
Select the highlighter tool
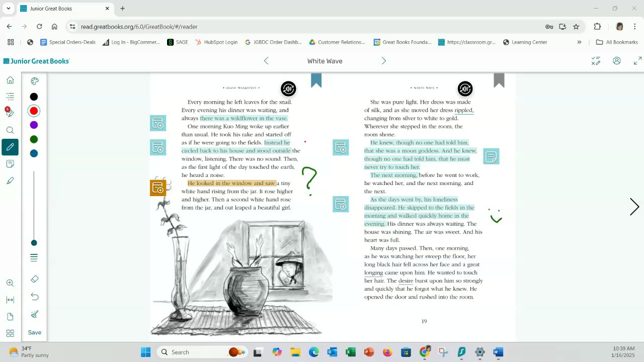(x=10, y=180)
